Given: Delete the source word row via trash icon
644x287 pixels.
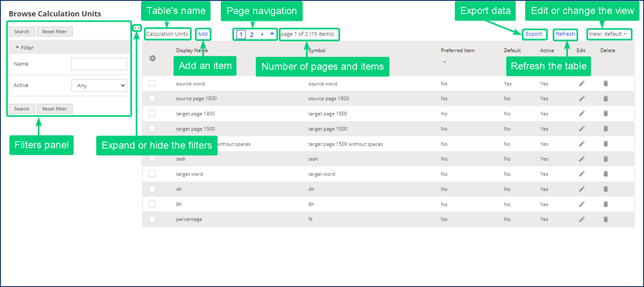Looking at the screenshot, I should (605, 83).
